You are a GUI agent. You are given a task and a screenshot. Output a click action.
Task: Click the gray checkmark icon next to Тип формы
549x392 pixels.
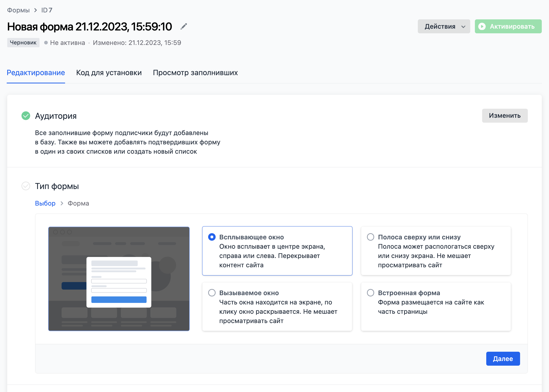[26, 186]
